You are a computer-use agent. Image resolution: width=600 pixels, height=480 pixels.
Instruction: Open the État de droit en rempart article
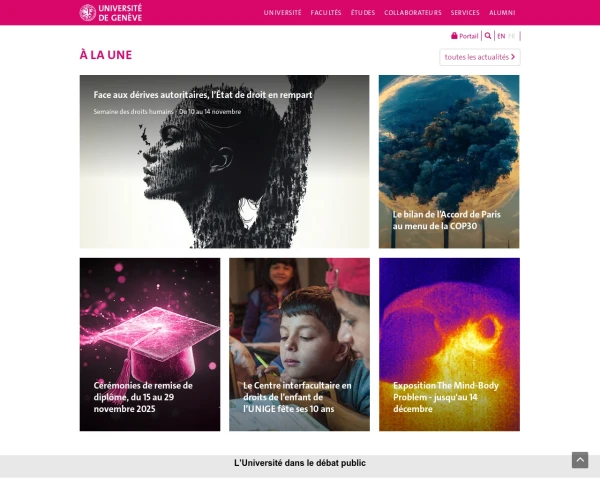(224, 162)
